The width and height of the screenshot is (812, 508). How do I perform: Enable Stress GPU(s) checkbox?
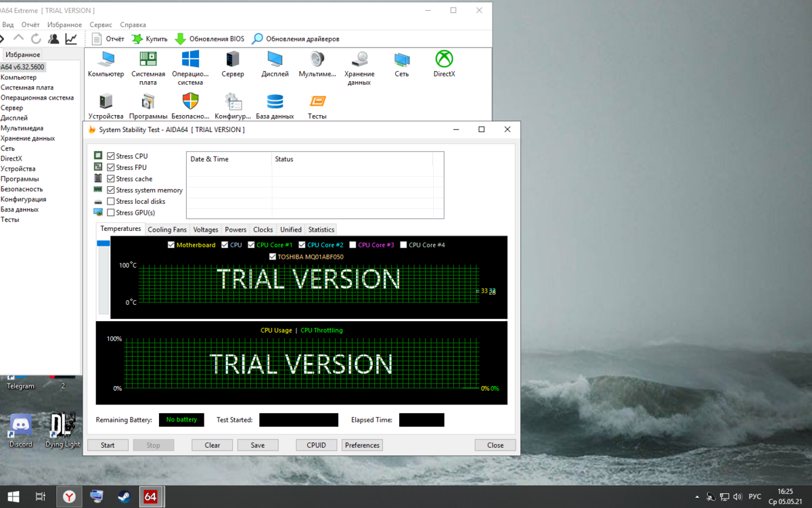coord(111,213)
